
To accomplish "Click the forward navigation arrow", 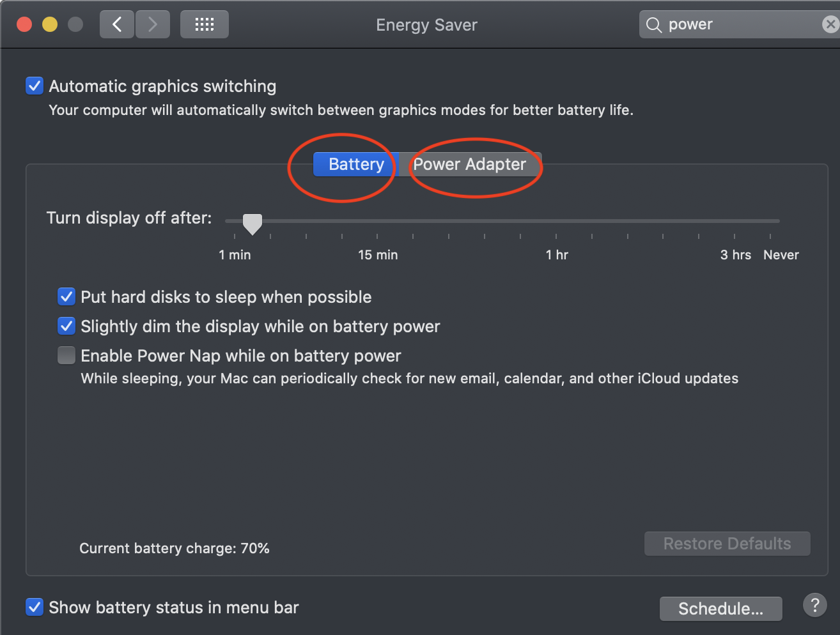I will 153,25.
